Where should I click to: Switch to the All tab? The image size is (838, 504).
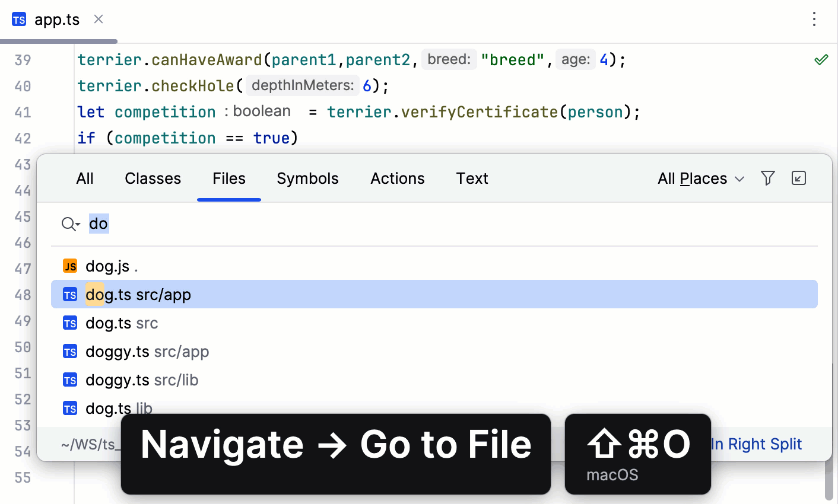coord(85,178)
